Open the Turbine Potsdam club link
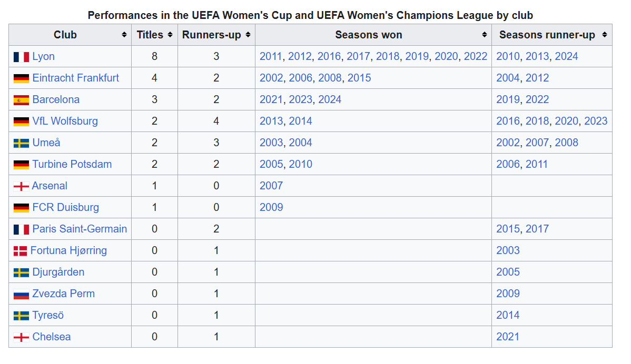This screenshot has height=364, width=631. [x=72, y=164]
